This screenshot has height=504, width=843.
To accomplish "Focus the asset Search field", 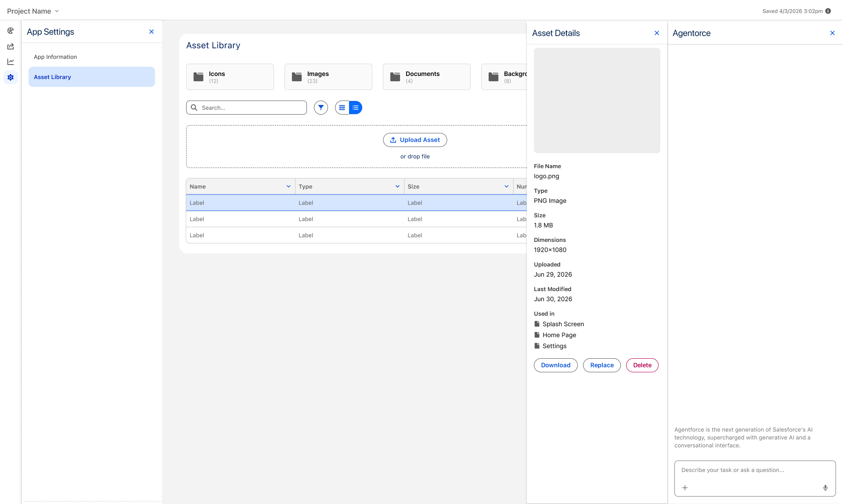I will point(246,108).
